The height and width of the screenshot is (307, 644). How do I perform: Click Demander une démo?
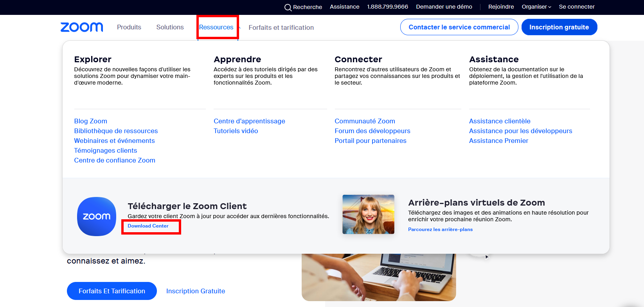pos(444,7)
